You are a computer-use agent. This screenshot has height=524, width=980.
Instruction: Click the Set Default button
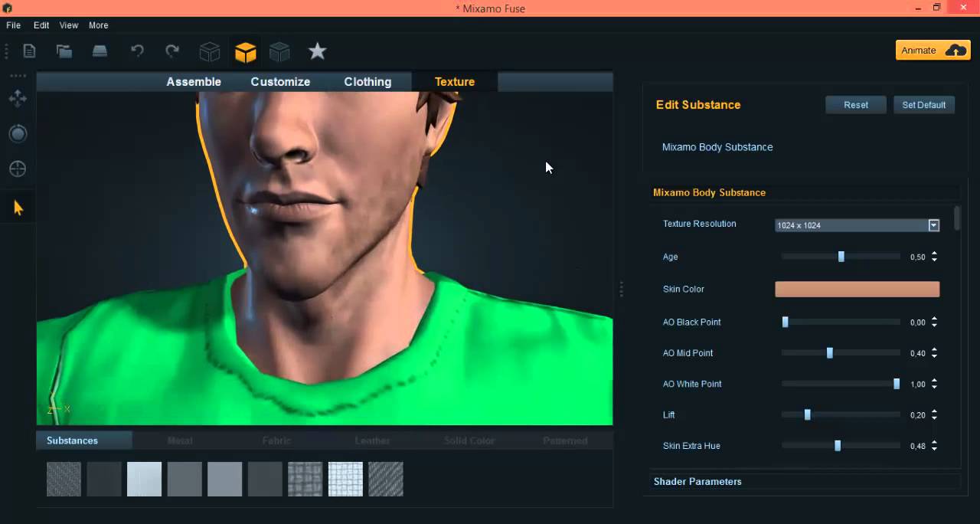click(924, 105)
